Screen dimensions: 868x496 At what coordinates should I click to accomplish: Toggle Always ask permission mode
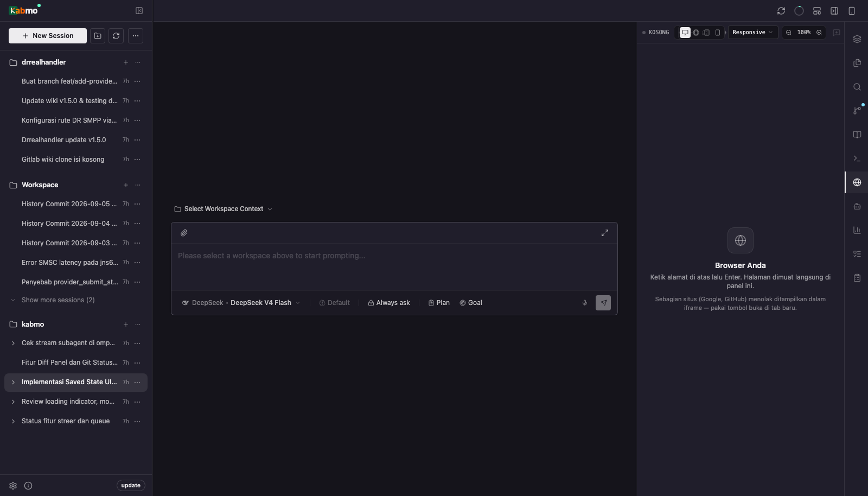click(x=389, y=303)
